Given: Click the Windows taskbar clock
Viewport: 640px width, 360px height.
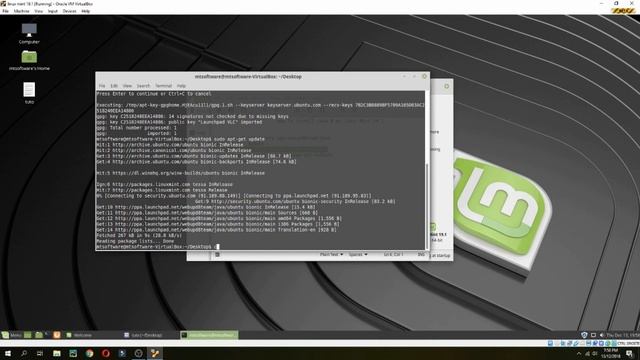Looking at the screenshot, I should click(x=611, y=353).
